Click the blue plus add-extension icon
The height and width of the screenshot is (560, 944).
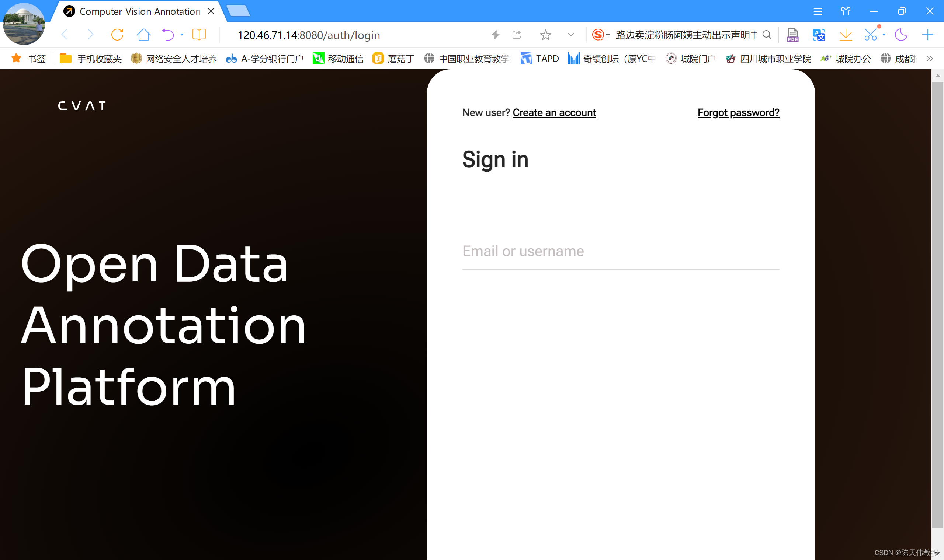[x=927, y=35]
